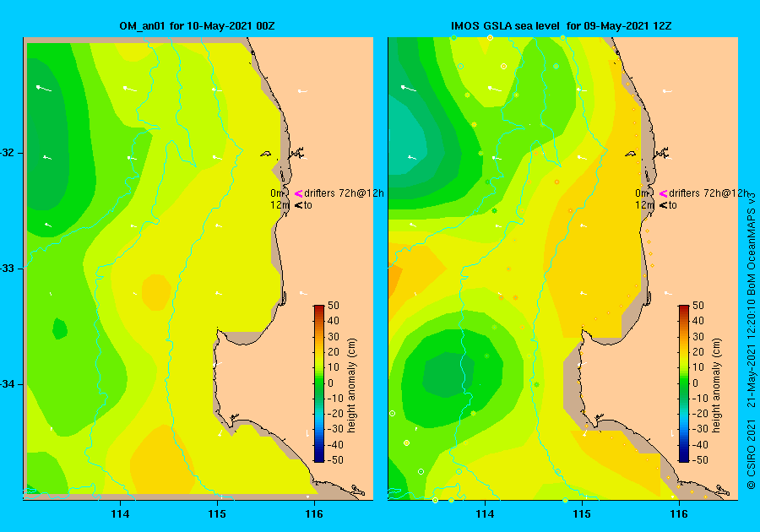Click the IMOS GSLA panel's height anomaly color bar
This screenshot has height=532, width=760.
683,383
